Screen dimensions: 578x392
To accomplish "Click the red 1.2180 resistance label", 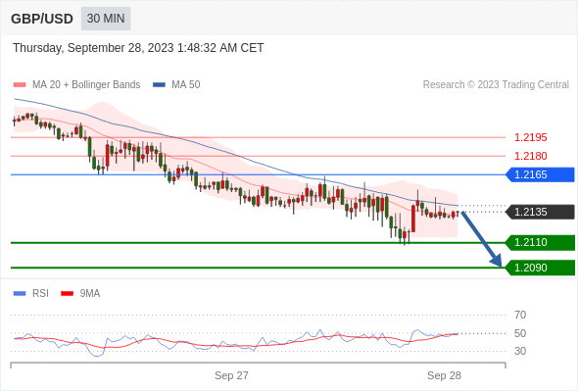I will pos(530,156).
